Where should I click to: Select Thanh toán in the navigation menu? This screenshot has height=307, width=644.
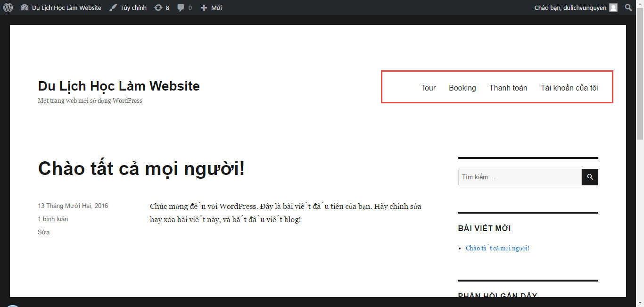pos(508,88)
